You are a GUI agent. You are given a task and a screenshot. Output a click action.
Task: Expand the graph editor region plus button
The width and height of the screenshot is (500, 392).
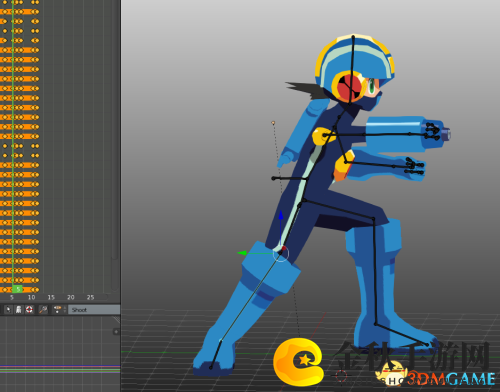tap(116, 332)
